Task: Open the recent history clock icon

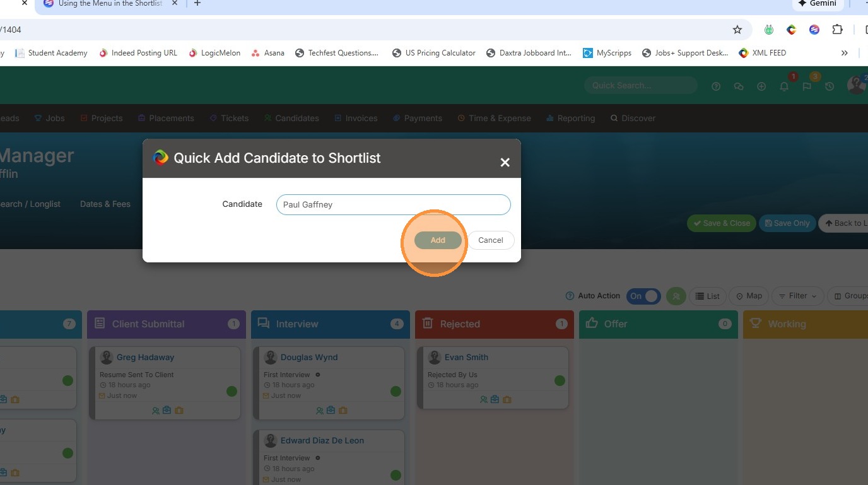Action: [x=830, y=86]
